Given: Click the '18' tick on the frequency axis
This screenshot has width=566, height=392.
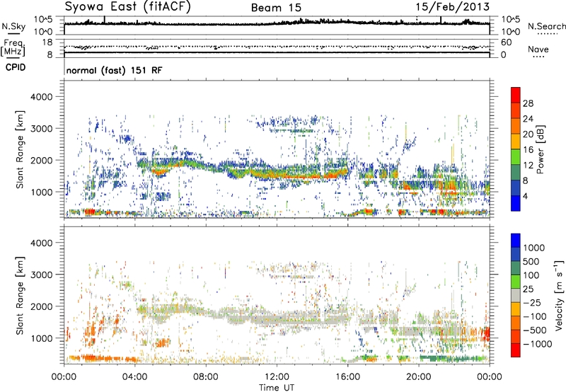Looking at the screenshot, I should click(x=47, y=42).
